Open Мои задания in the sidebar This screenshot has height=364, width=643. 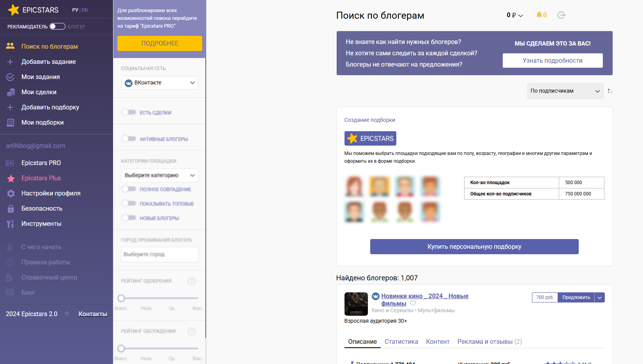(x=41, y=77)
